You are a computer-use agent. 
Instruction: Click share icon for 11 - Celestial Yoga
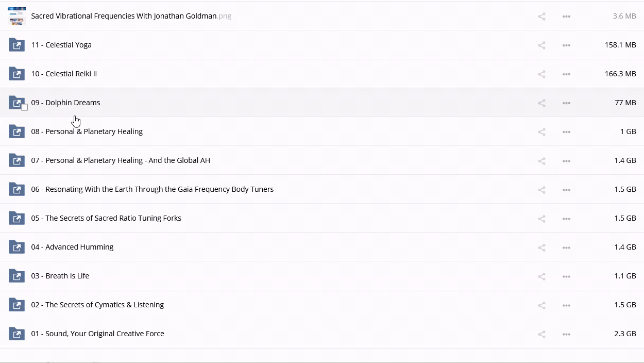point(541,45)
